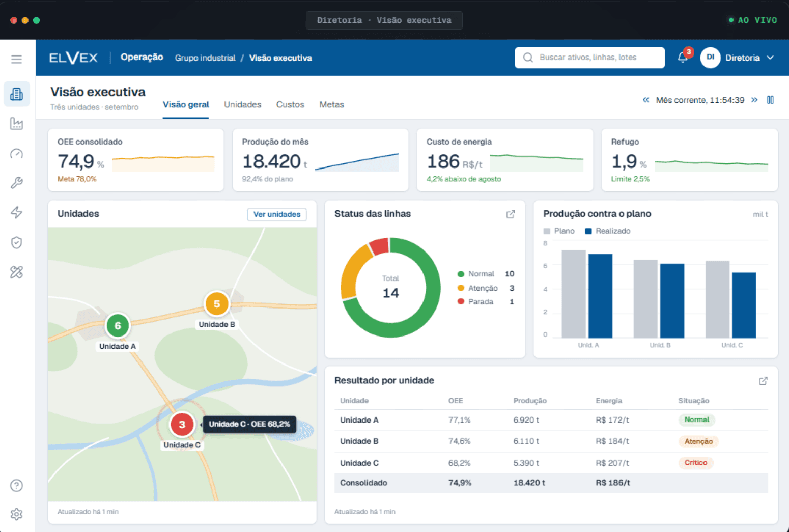Toggle the Plano legend series
Image resolution: width=789 pixels, height=532 pixels.
click(x=559, y=231)
